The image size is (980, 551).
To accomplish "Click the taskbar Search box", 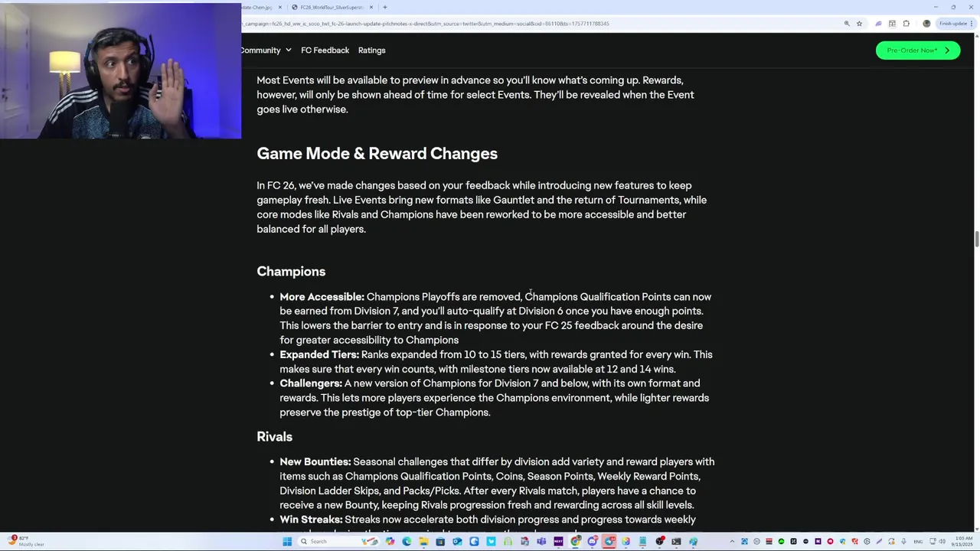I will coord(338,541).
